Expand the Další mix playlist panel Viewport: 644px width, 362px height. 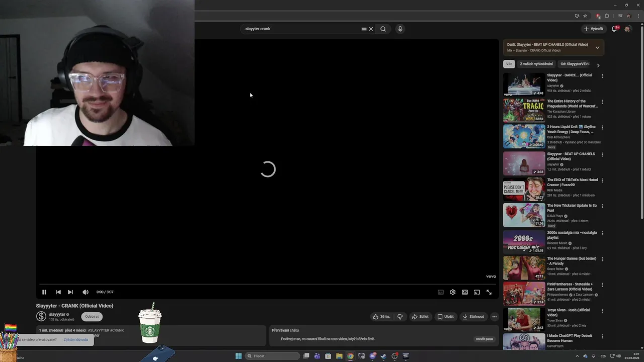pos(597,48)
